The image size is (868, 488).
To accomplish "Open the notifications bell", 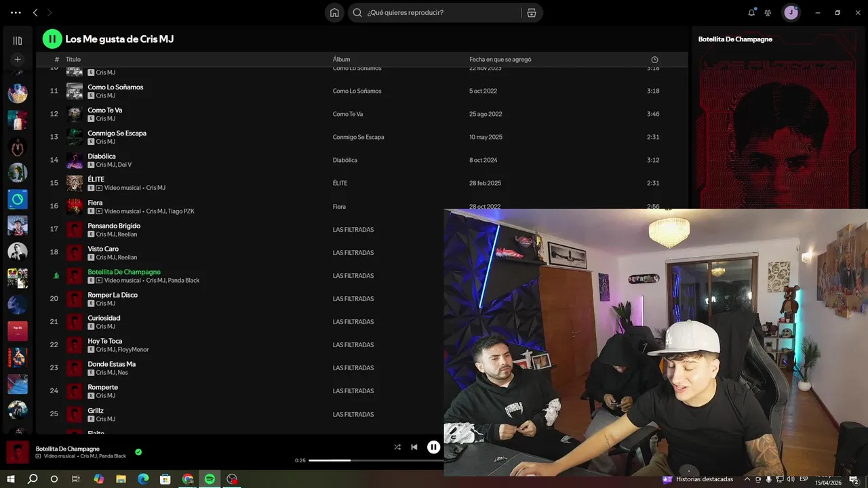I will (751, 12).
